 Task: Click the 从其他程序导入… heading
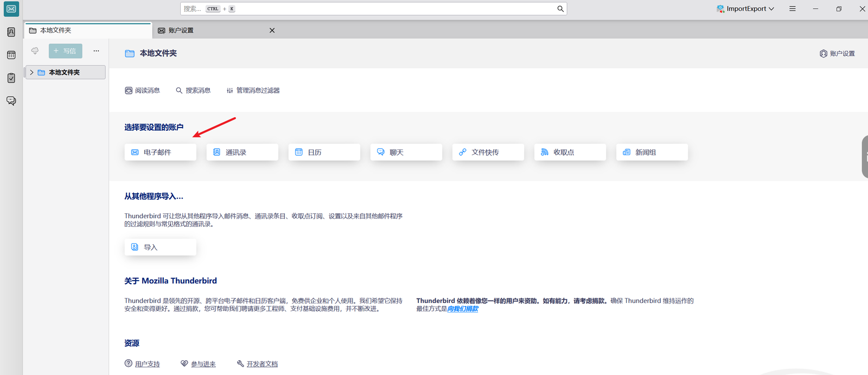(x=154, y=196)
